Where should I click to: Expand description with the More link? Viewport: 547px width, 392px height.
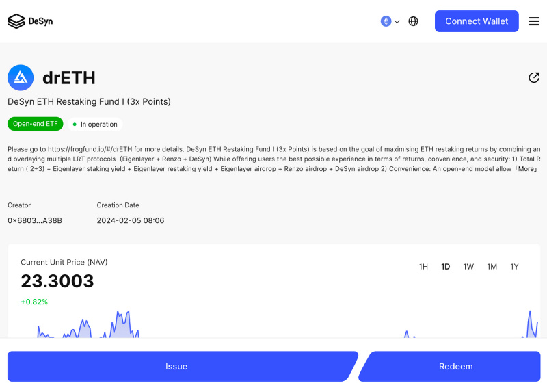click(x=526, y=168)
